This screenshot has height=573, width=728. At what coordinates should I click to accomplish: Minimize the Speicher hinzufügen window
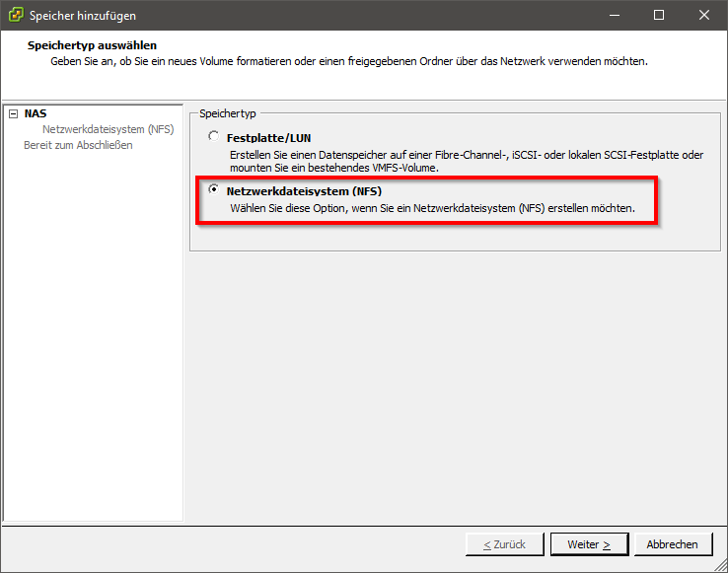point(614,15)
